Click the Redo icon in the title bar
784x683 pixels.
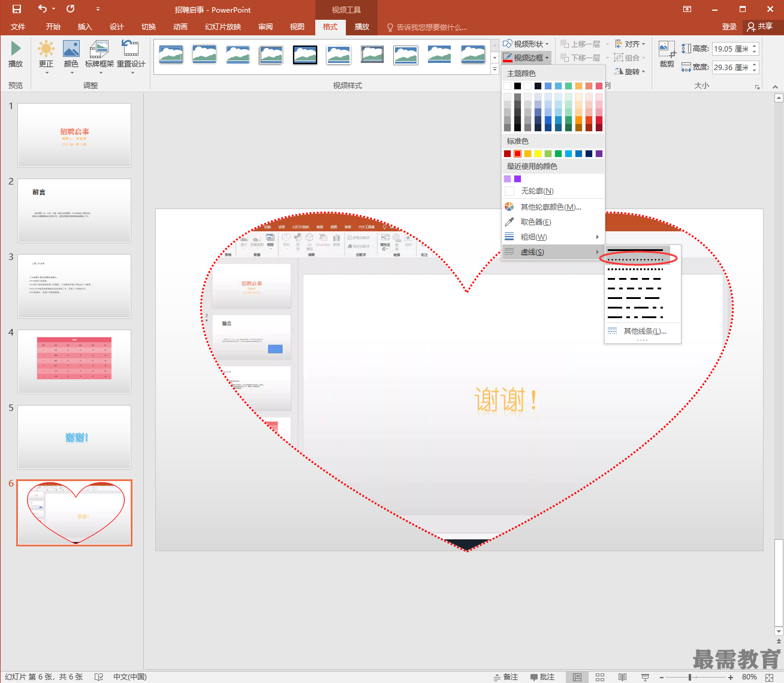pyautogui.click(x=71, y=9)
